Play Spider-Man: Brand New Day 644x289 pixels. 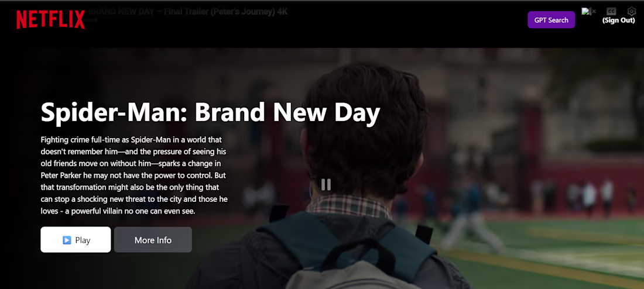[x=76, y=240]
